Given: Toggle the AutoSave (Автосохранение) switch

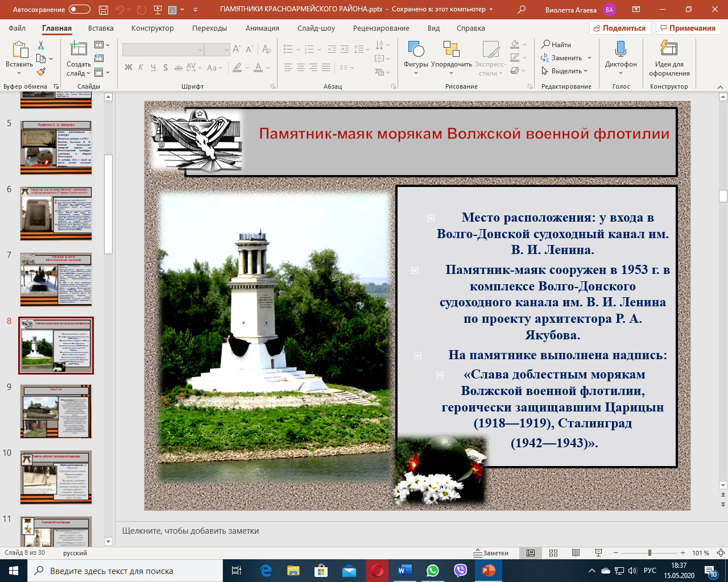Looking at the screenshot, I should (x=79, y=10).
